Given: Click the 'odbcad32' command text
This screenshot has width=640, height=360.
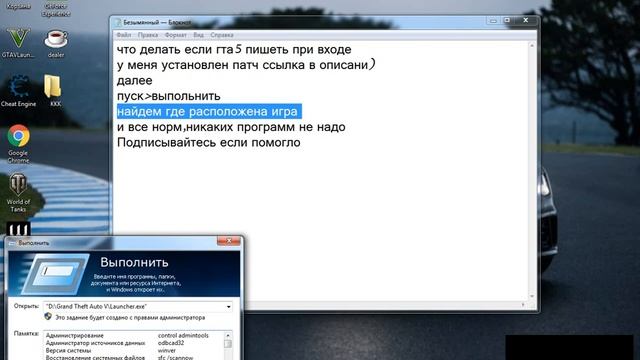Looking at the screenshot, I should [x=171, y=343].
